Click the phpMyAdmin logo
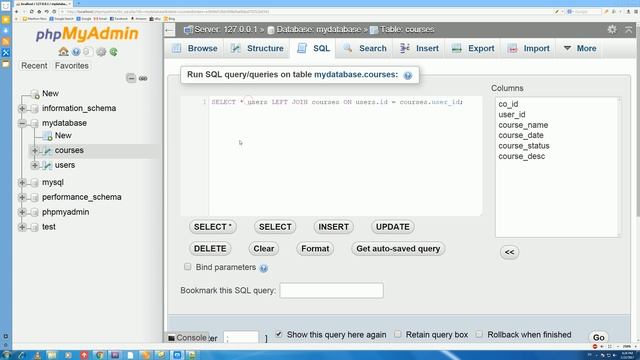This screenshot has width=640, height=360. (87, 33)
